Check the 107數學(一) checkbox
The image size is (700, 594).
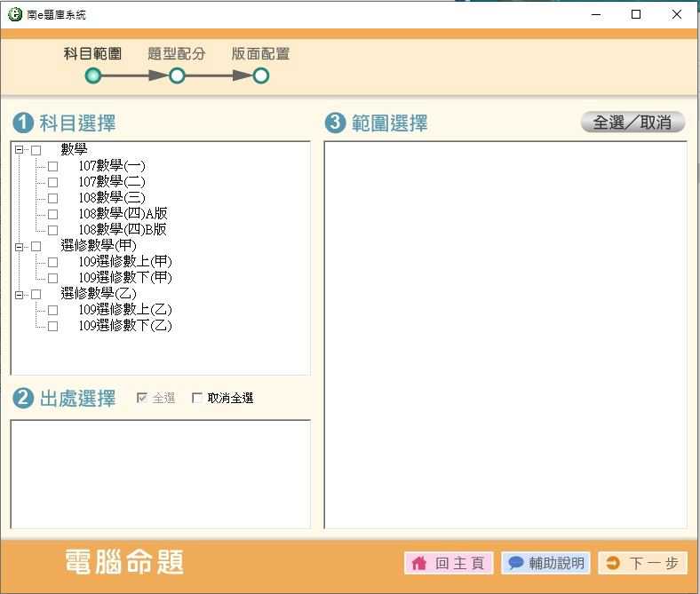[52, 166]
